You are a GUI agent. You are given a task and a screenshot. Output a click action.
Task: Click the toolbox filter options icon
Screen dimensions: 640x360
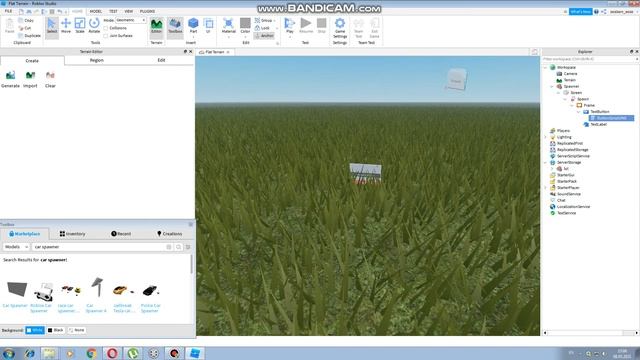tap(188, 247)
